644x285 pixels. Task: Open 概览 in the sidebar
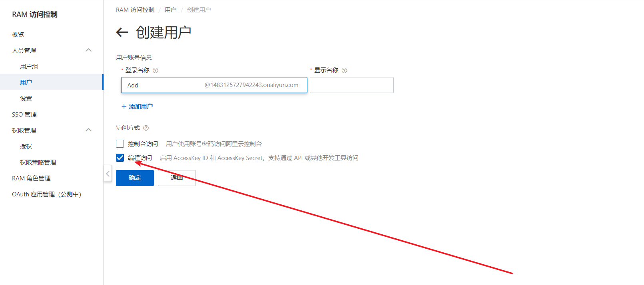[18, 35]
